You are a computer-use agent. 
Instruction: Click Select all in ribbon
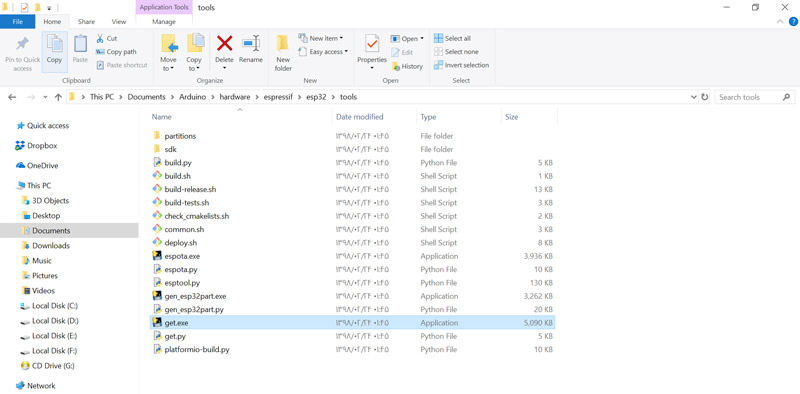452,38
